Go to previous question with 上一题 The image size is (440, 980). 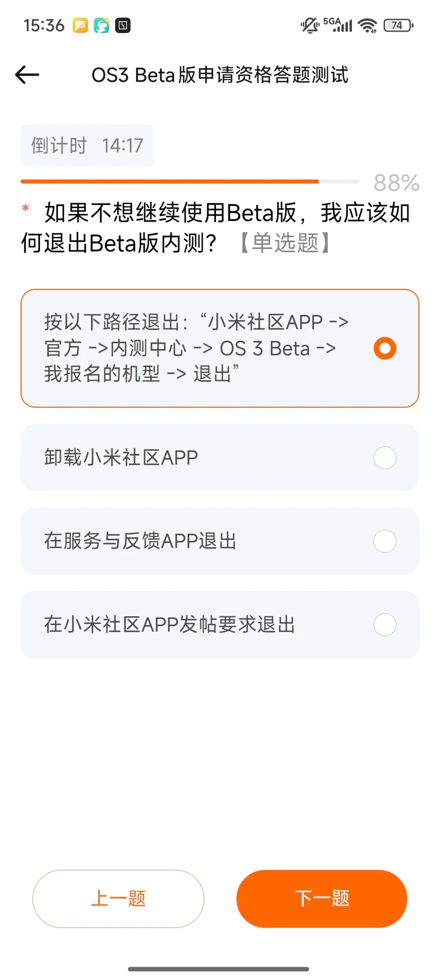118,898
